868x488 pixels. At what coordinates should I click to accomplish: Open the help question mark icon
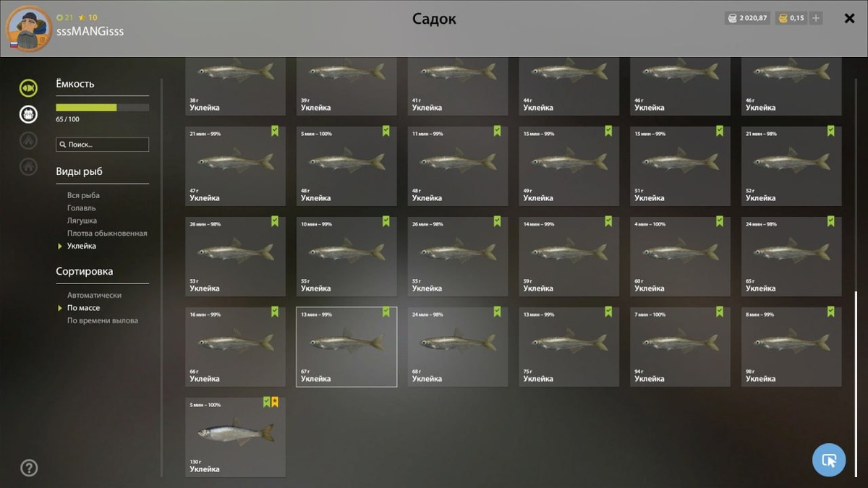[29, 468]
